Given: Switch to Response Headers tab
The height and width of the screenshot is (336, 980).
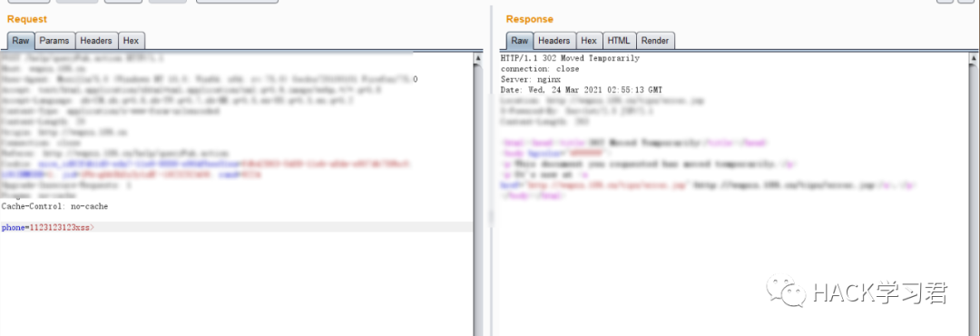Looking at the screenshot, I should coord(554,41).
